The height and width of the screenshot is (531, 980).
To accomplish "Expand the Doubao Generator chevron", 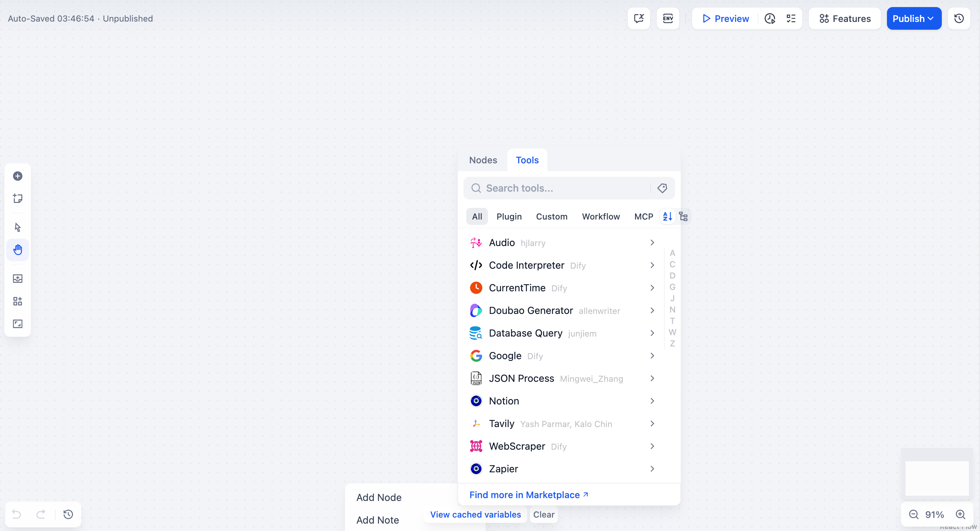I will [652, 310].
